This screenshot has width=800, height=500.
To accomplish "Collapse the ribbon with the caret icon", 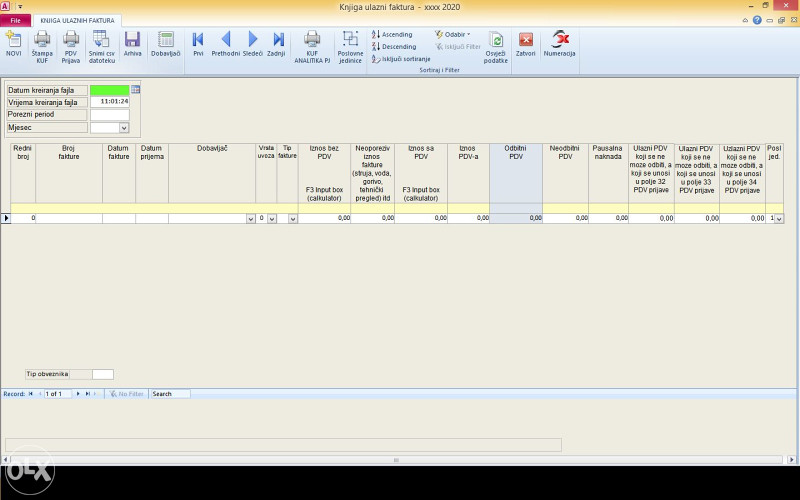I will (745, 20).
